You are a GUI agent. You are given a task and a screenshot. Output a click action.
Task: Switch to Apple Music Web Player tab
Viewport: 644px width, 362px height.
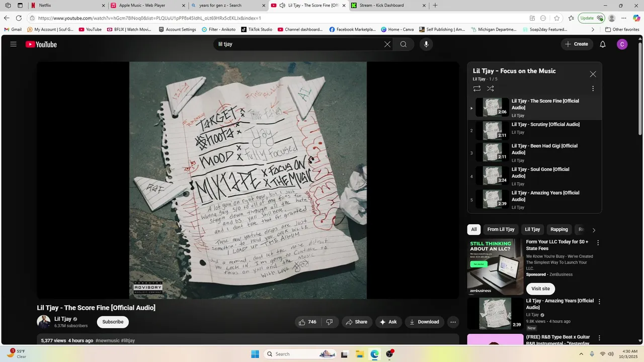148,6
